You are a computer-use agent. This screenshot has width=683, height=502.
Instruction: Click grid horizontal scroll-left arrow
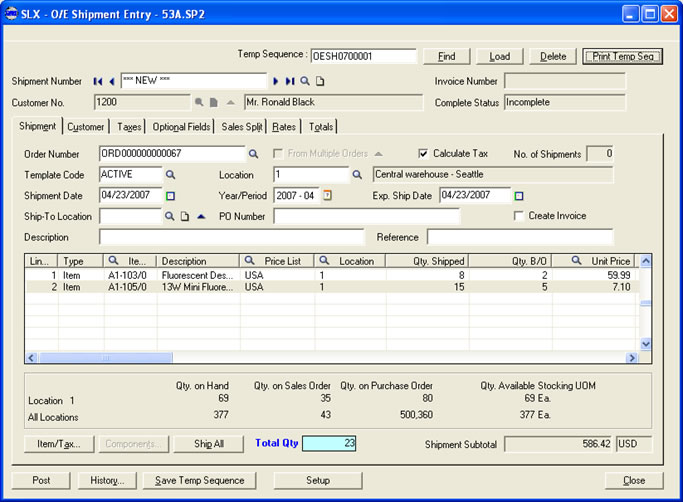coord(31,358)
